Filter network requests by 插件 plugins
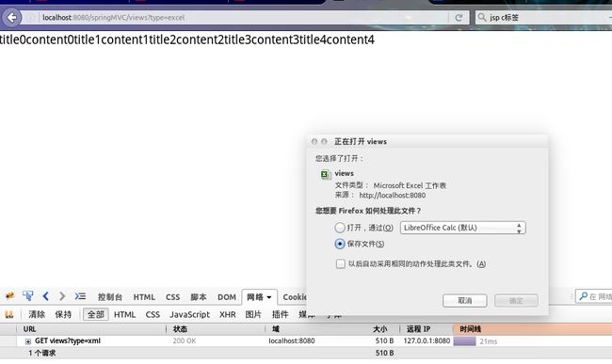This screenshot has width=612, height=364. 280,314
